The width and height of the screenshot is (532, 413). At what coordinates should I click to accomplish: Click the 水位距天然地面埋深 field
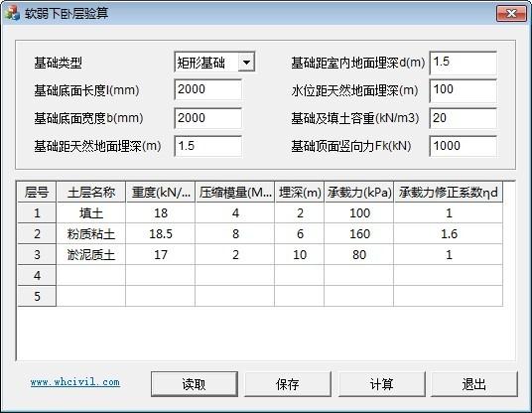[x=464, y=90]
